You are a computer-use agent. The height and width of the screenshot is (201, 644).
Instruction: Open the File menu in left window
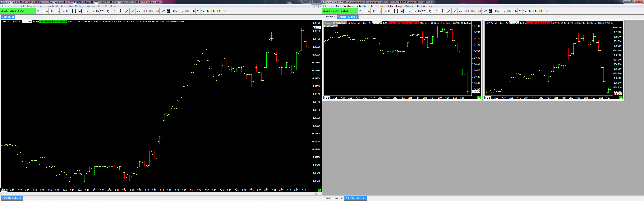click(x=7, y=6)
